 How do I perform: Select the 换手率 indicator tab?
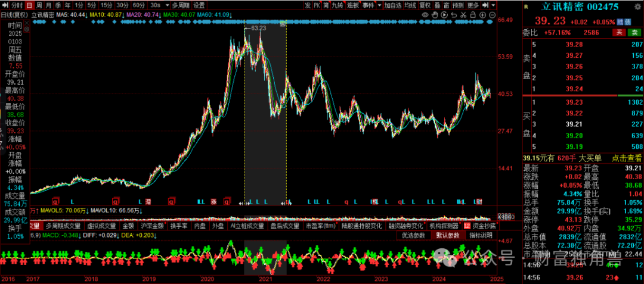point(179,226)
